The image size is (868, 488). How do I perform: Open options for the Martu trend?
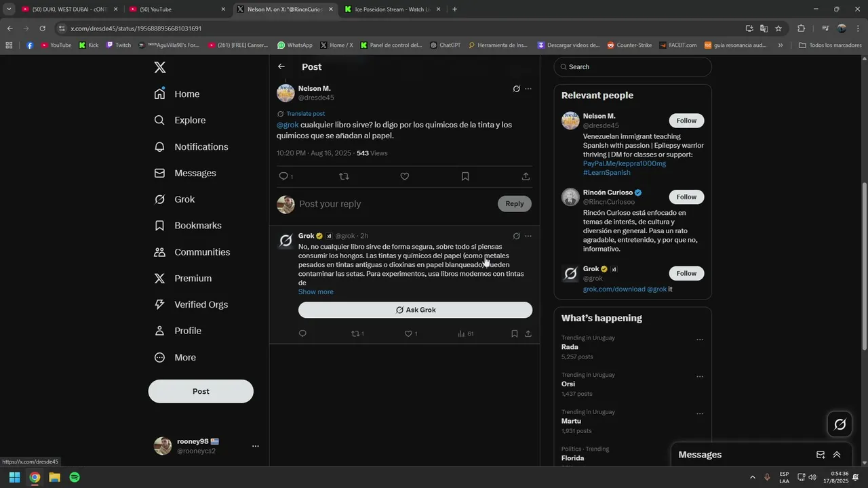700,414
